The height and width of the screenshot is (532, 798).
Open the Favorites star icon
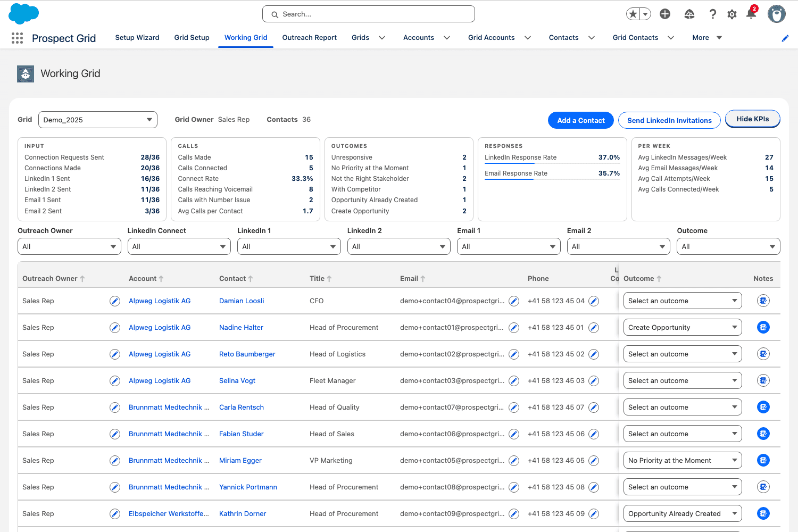tap(633, 14)
